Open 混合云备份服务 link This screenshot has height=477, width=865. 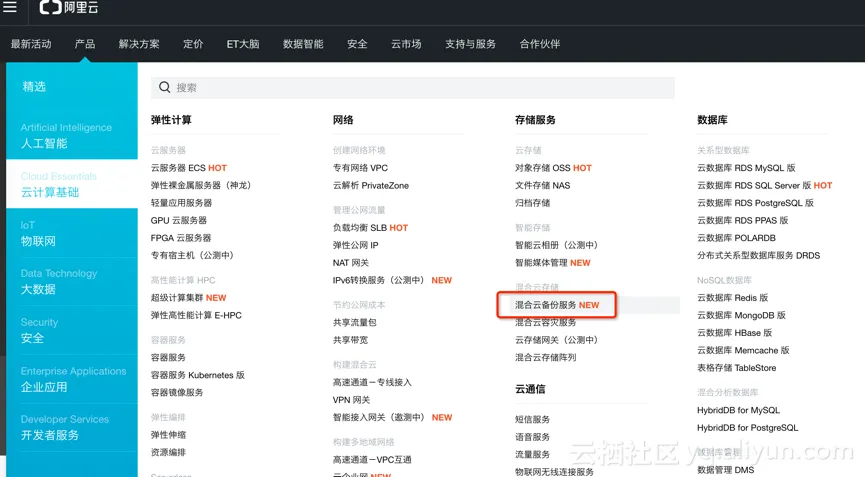(x=546, y=305)
